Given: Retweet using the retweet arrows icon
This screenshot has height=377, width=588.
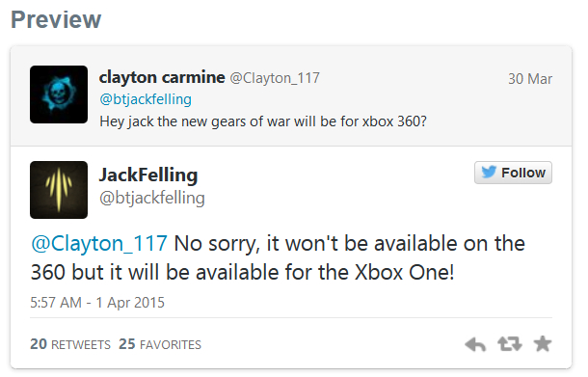Looking at the screenshot, I should [x=510, y=343].
